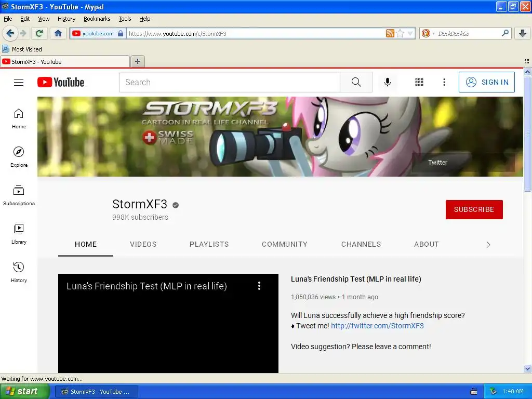Open the Tools menu
Viewport: 532px width, 399px height.
125,19
